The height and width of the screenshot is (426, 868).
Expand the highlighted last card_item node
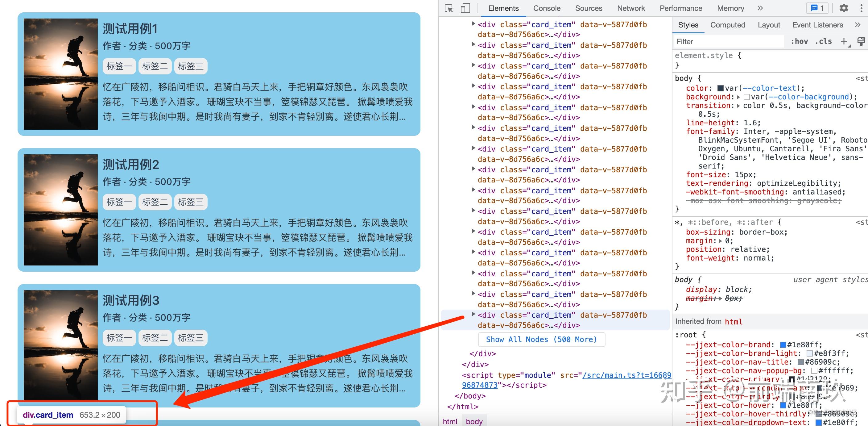coord(473,314)
